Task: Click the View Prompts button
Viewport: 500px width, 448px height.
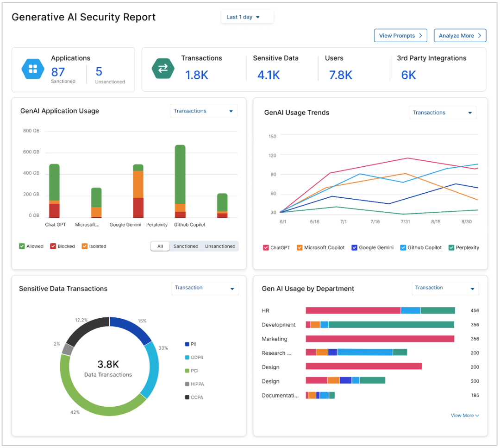Action: [x=400, y=35]
